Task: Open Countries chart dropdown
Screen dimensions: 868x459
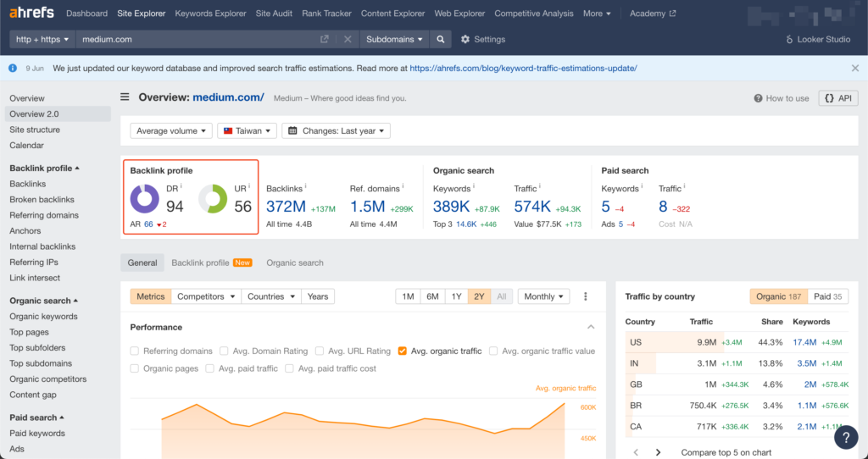Action: coord(271,296)
